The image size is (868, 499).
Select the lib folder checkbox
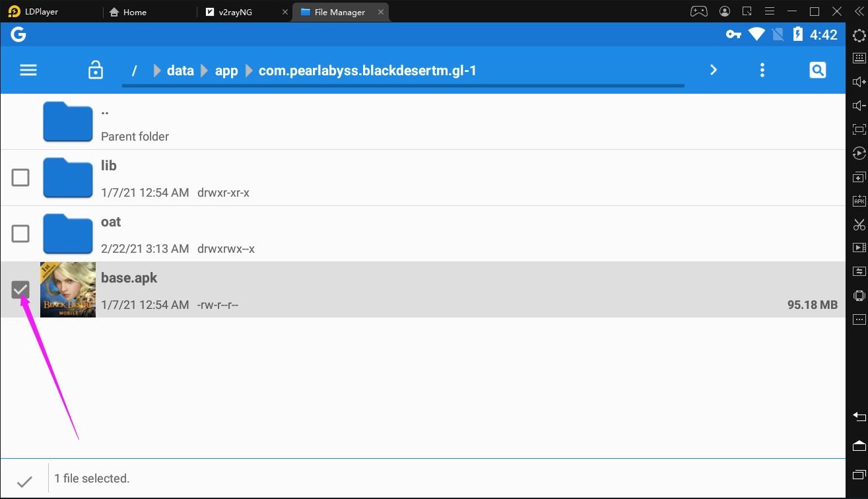tap(20, 178)
